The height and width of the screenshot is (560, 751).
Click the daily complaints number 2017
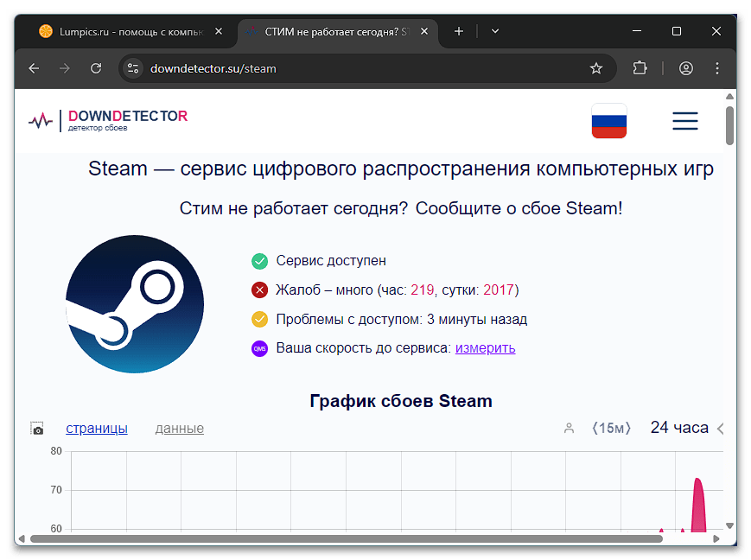(498, 290)
